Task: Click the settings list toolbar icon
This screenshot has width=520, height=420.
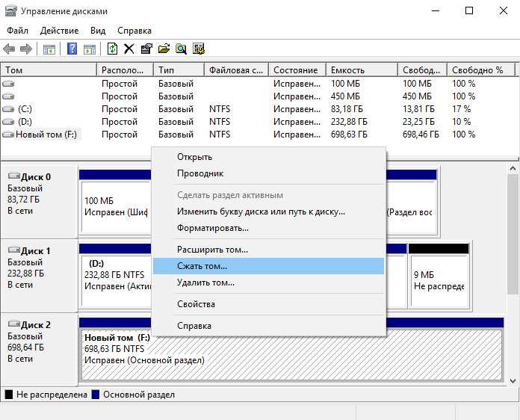Action: pos(198,49)
